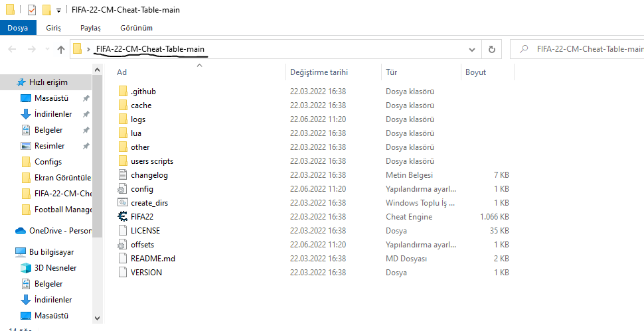Open the .github folder icon
Screen dimensions: 644x331
pos(123,92)
